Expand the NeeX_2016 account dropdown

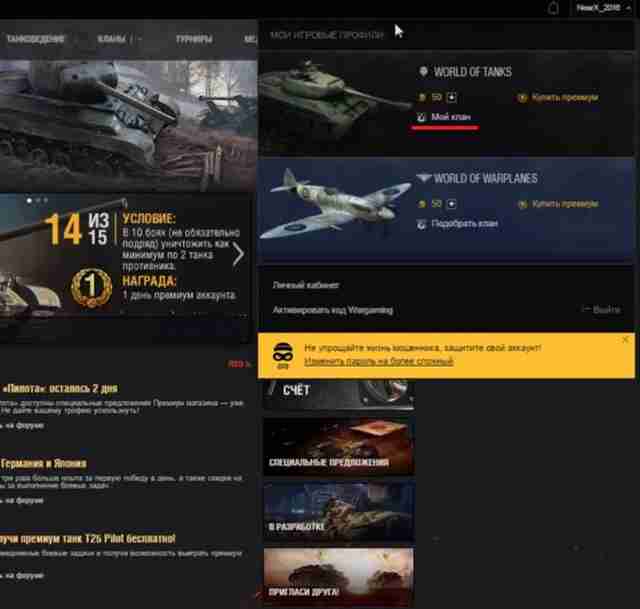pos(603,8)
